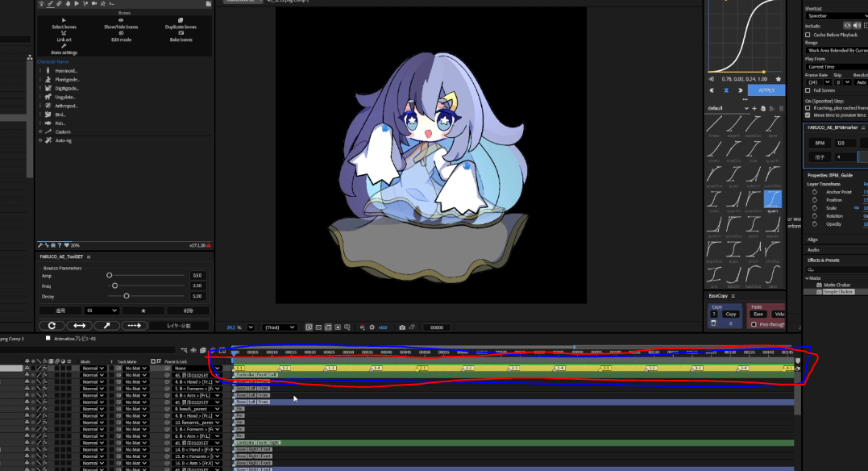Click the hand icon in Duik toolbar
The image size is (868, 471).
[68, 3]
